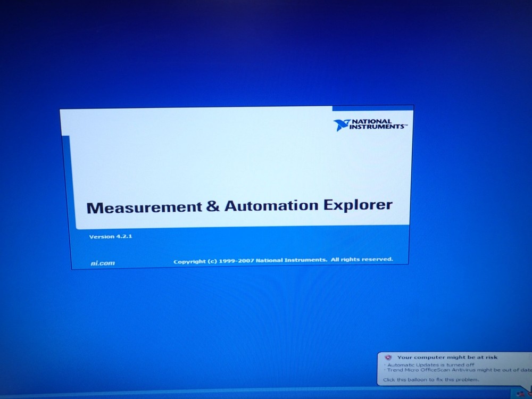Click the Copyright 1999-2007 National Instruments notice
This screenshot has height=399, width=532.
(283, 260)
